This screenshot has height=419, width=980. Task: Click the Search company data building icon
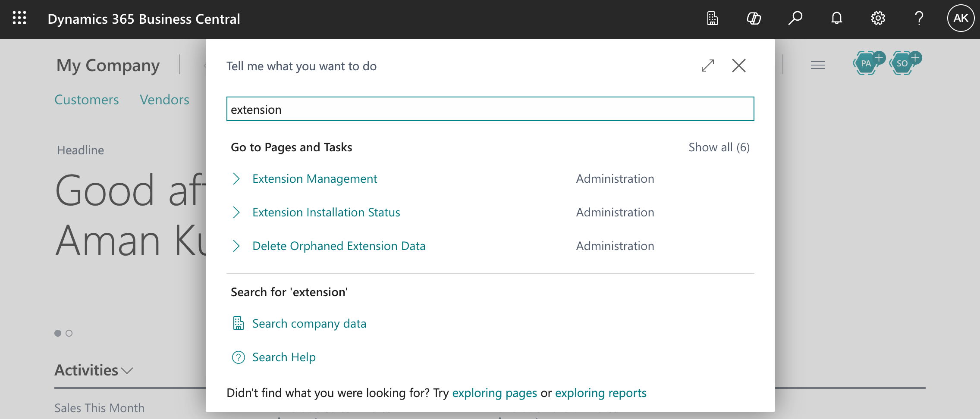(x=239, y=323)
